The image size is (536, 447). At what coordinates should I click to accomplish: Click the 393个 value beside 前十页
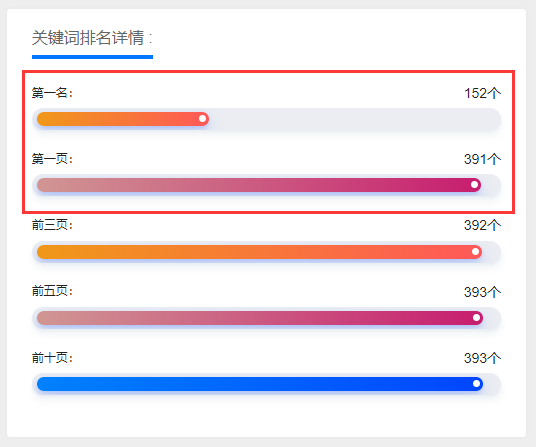tap(482, 358)
